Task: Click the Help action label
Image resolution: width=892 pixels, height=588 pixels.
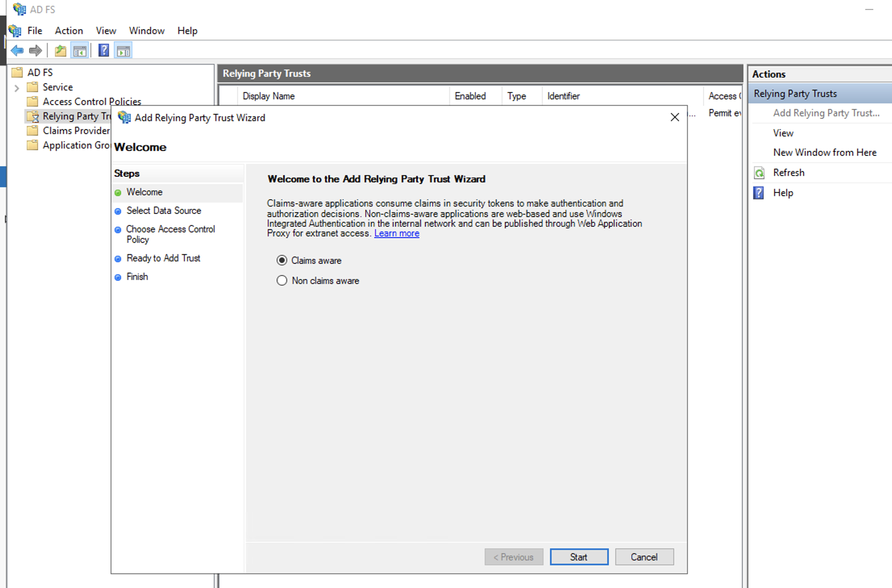Action: [x=783, y=193]
